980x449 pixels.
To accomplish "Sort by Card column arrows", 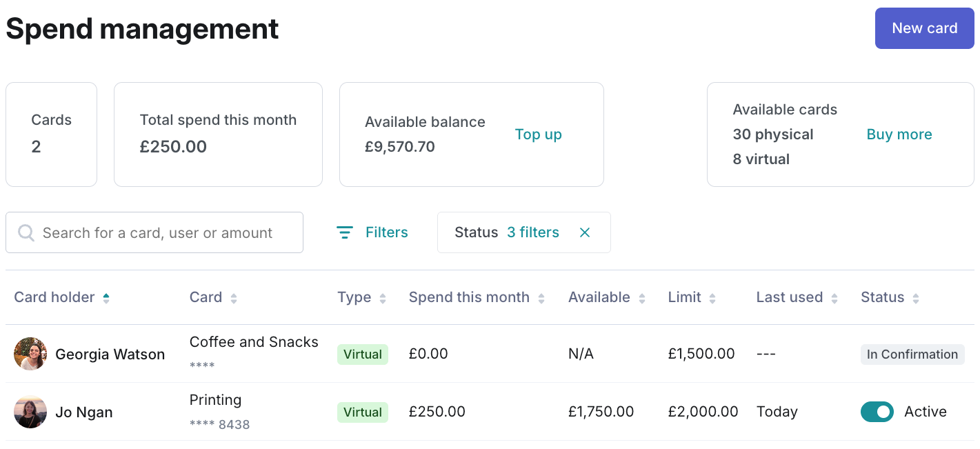I will click(x=234, y=298).
